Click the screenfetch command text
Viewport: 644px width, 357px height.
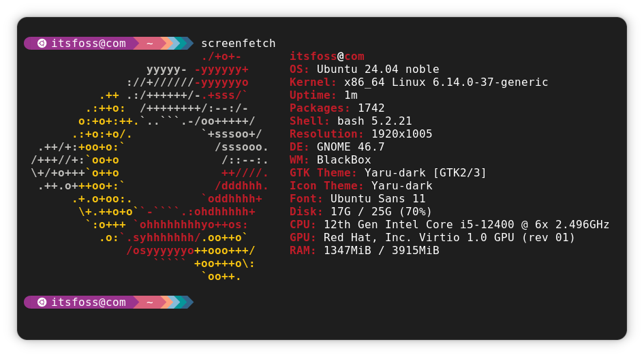239,43
